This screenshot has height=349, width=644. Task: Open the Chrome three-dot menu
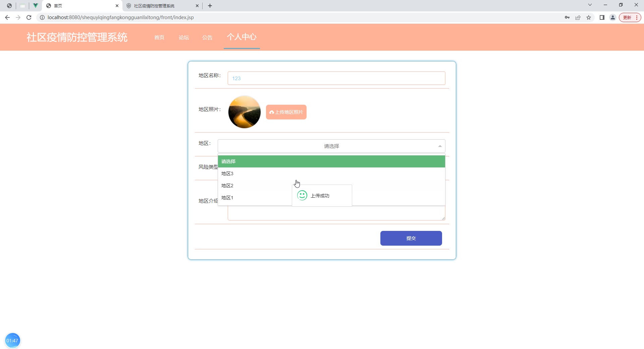click(637, 17)
